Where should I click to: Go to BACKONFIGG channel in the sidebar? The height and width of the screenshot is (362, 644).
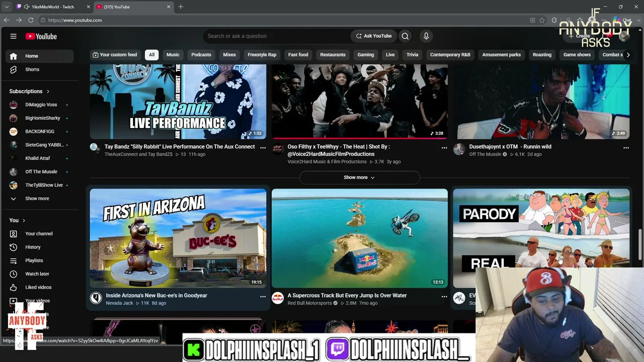(x=40, y=132)
